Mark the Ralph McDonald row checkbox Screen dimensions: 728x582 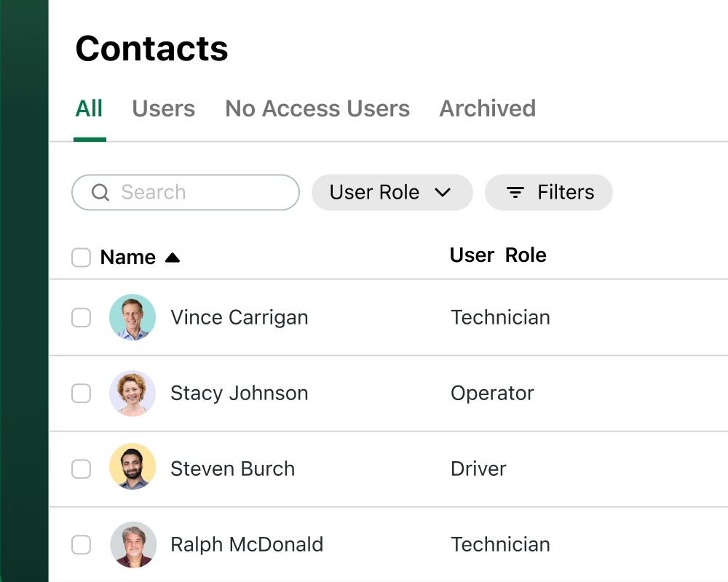tap(82, 545)
